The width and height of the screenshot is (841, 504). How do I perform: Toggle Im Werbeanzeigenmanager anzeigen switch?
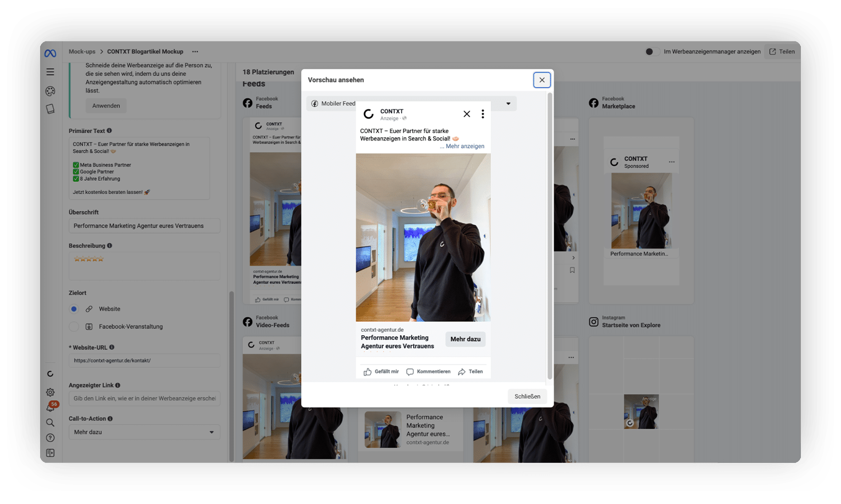(652, 51)
